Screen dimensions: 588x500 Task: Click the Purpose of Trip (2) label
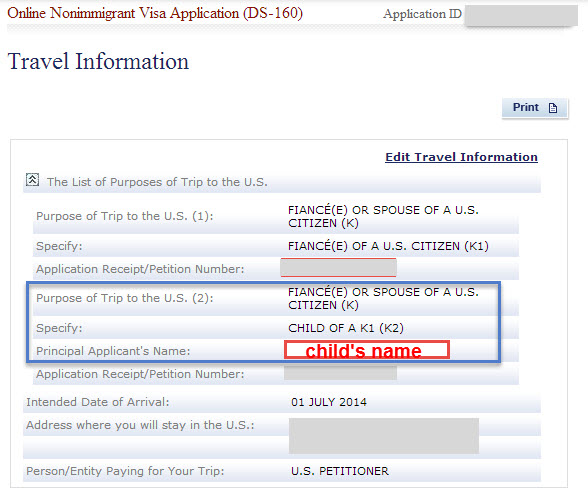124,298
